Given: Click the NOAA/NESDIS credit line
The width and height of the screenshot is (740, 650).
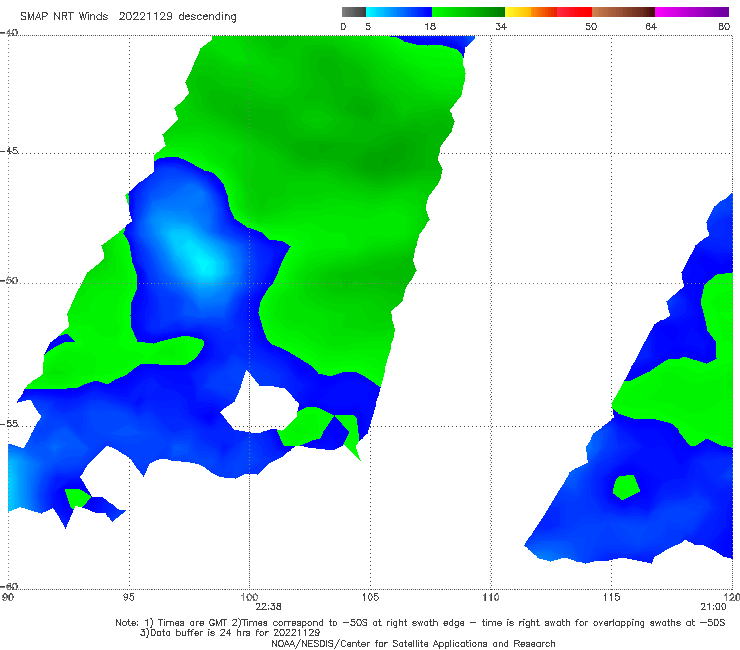Looking at the screenshot, I should (413, 643).
